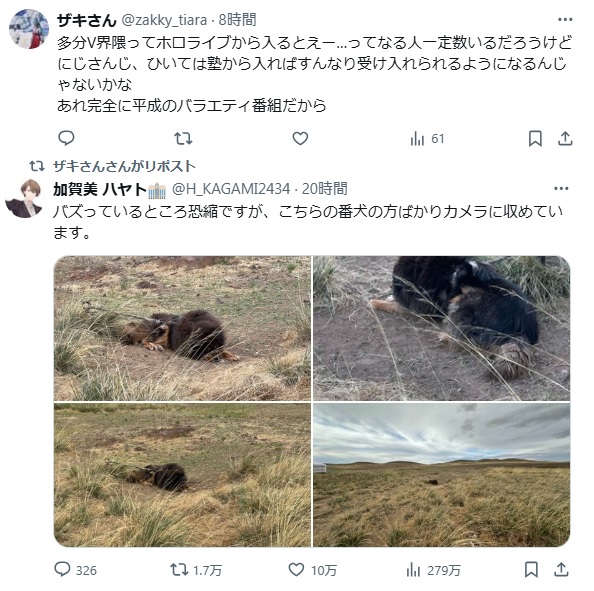Repost the tweet with 1.7万 reposts
Screen dimensions: 594x591
pyautogui.click(x=196, y=569)
